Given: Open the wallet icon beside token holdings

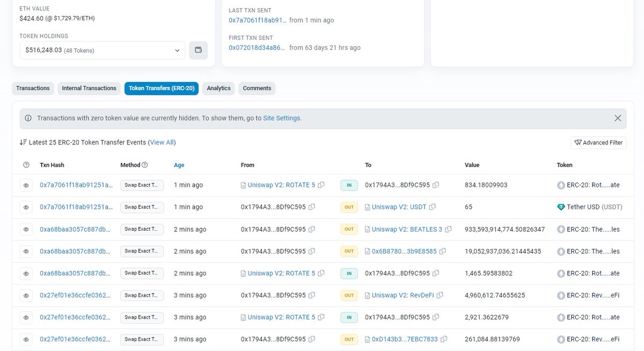Looking at the screenshot, I should coord(198,50).
